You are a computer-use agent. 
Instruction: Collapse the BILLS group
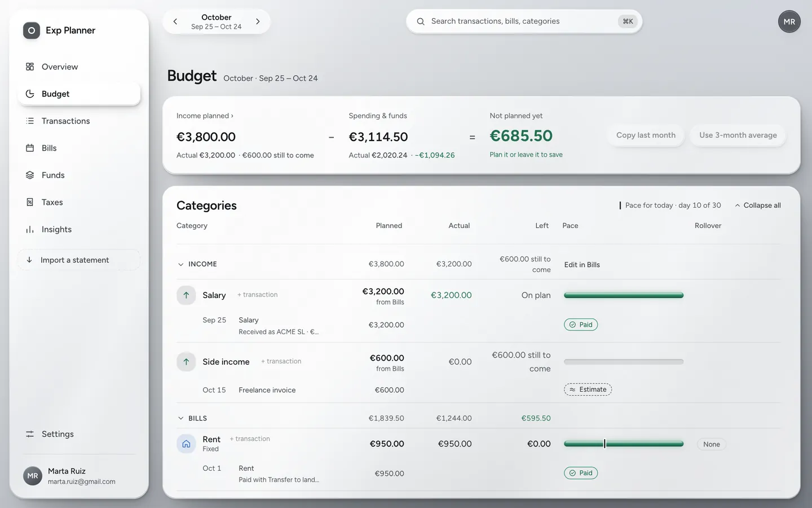180,418
